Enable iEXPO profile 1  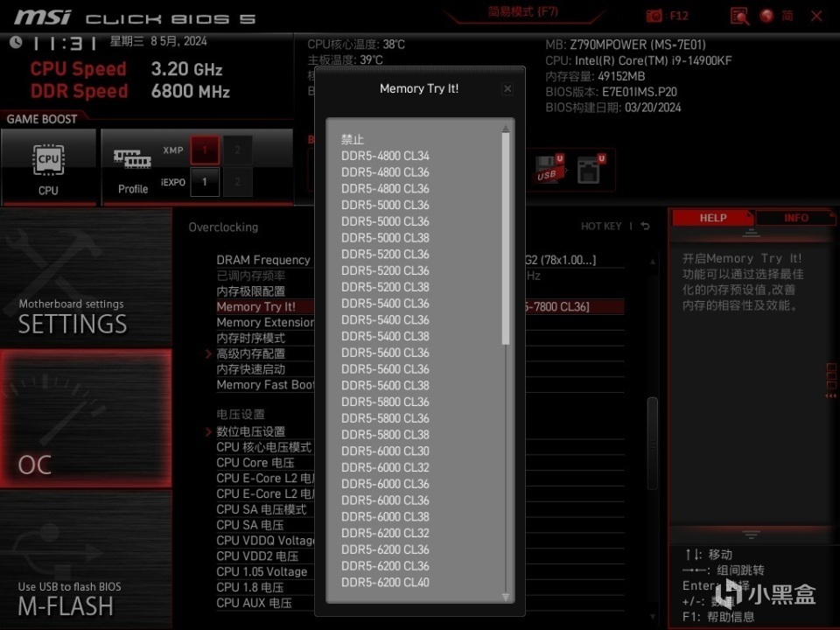pos(205,182)
